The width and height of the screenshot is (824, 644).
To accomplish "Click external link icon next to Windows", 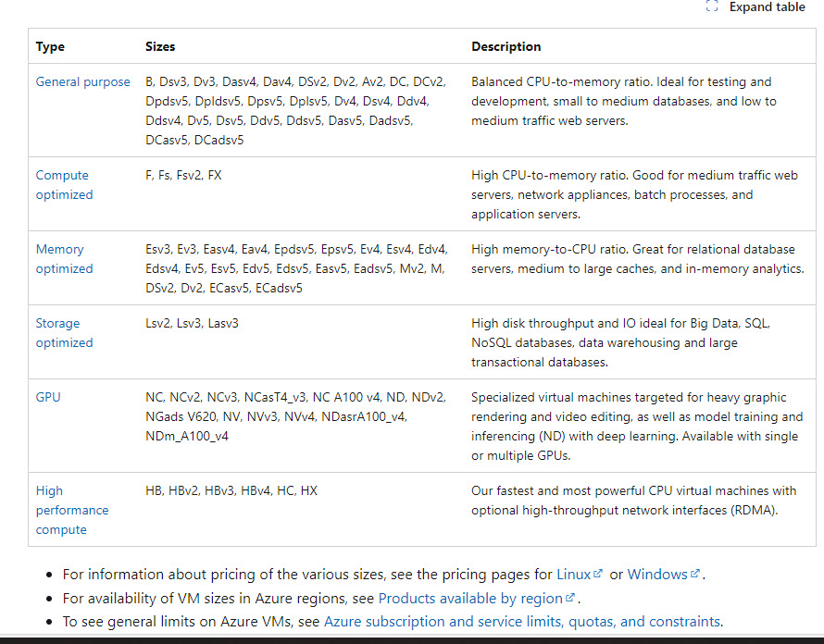I will (x=694, y=574).
